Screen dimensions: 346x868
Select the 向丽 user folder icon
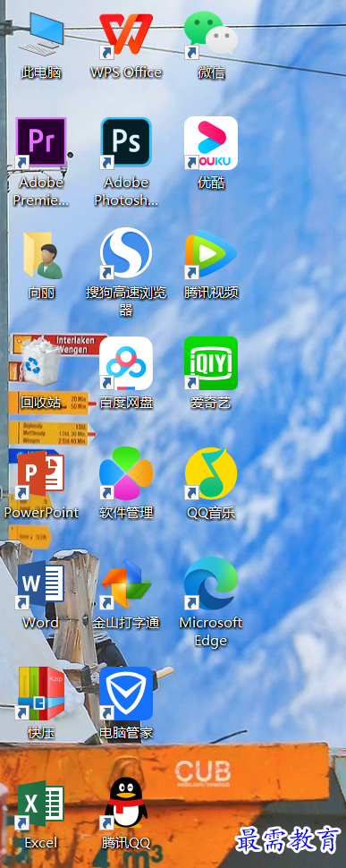pyautogui.click(x=42, y=254)
